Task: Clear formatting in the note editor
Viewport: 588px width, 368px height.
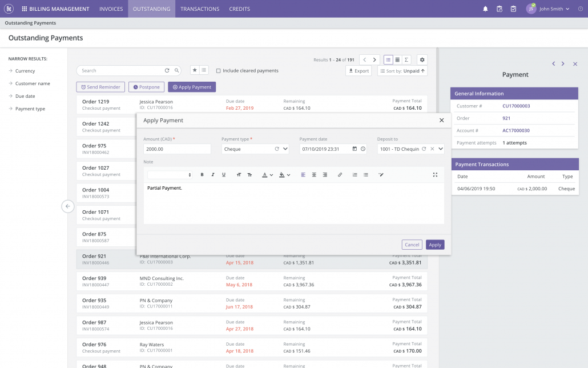Action: (x=381, y=175)
